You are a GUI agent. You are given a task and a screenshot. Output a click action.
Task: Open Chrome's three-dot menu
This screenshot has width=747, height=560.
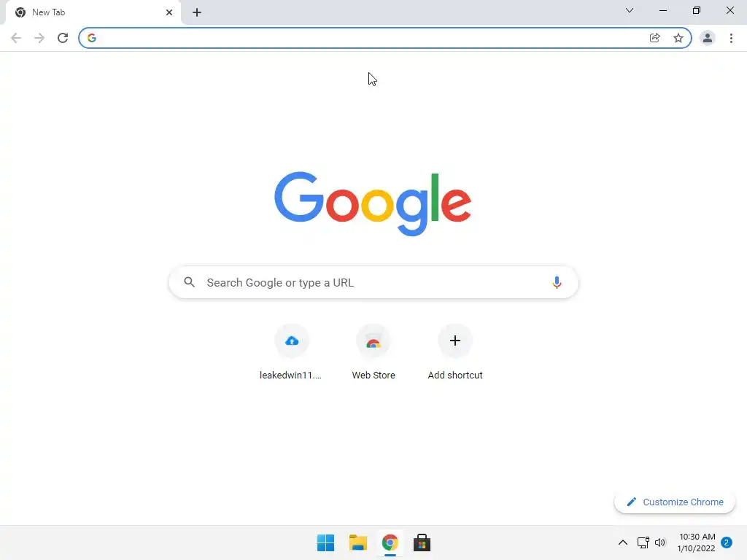coord(731,38)
